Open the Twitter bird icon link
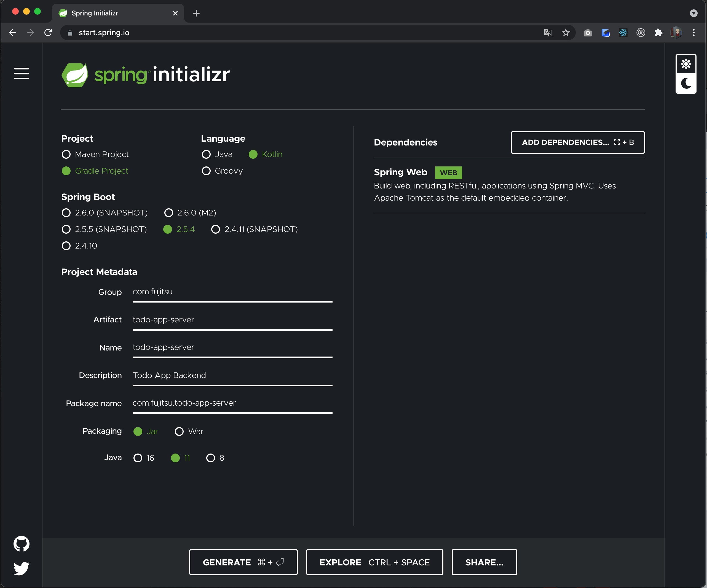 (x=22, y=568)
